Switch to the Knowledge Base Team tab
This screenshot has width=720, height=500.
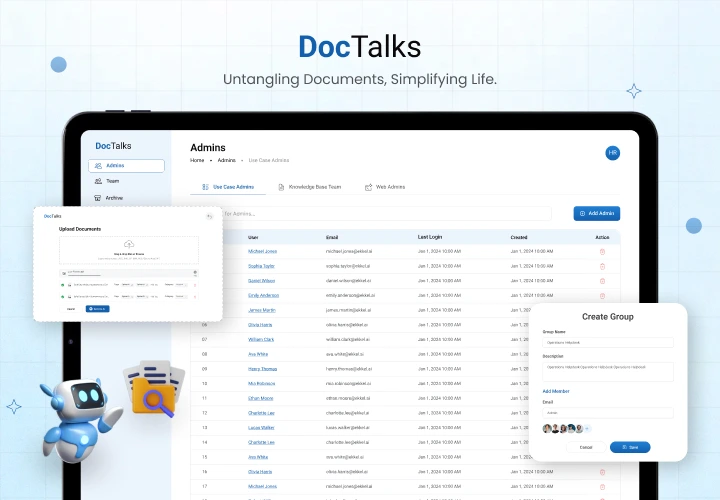(308, 187)
